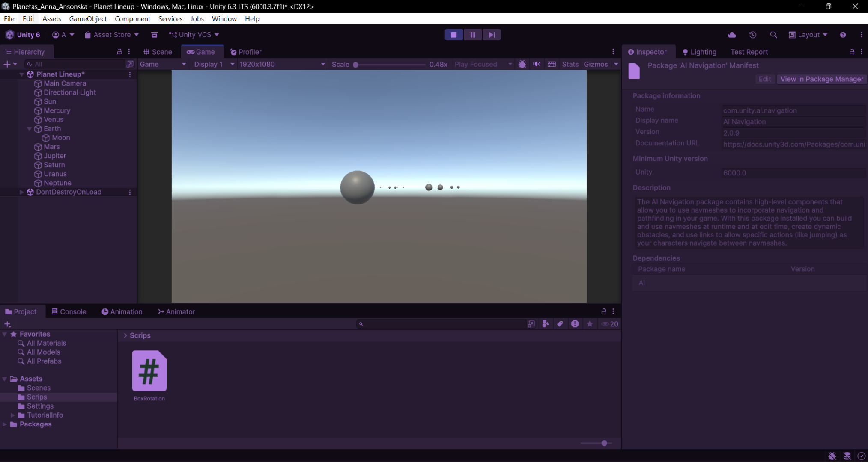Pause the running game
Image resolution: width=868 pixels, height=462 pixels.
(x=473, y=35)
